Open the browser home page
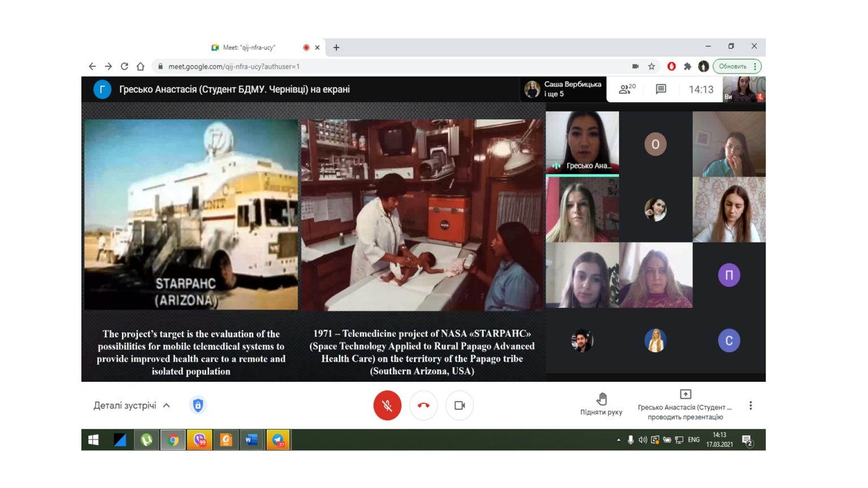 (141, 66)
